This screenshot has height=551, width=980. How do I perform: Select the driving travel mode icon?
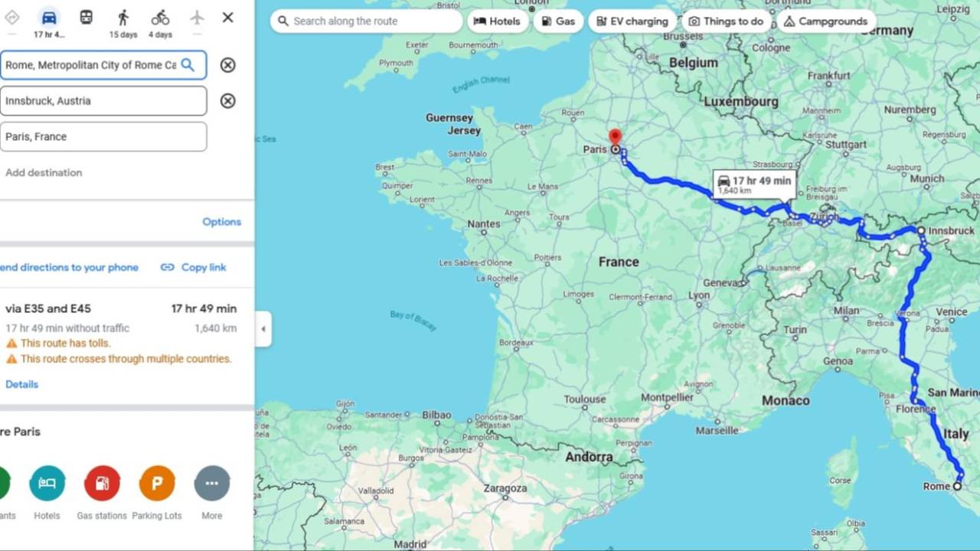(x=49, y=18)
